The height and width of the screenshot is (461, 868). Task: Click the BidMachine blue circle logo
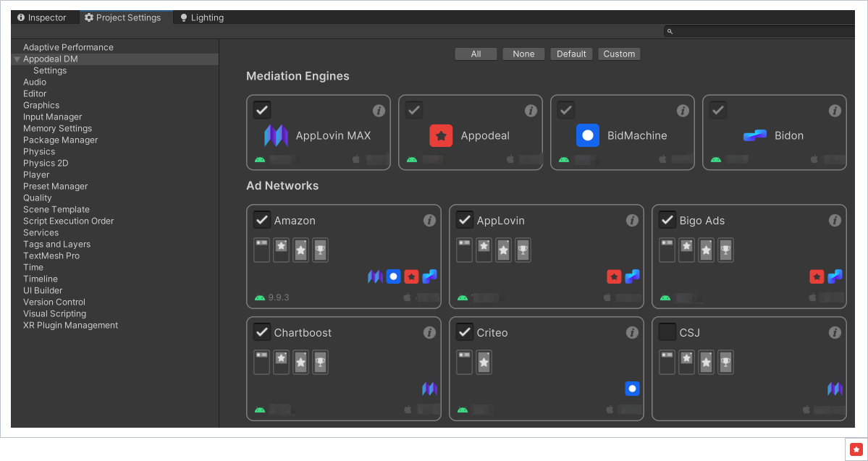pos(588,135)
